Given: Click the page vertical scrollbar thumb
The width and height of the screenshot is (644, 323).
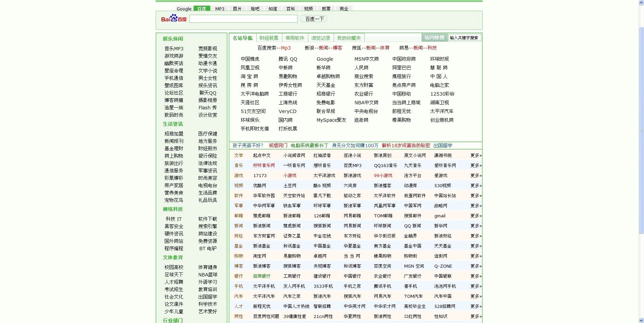Looking at the screenshot, I should [x=641, y=130].
